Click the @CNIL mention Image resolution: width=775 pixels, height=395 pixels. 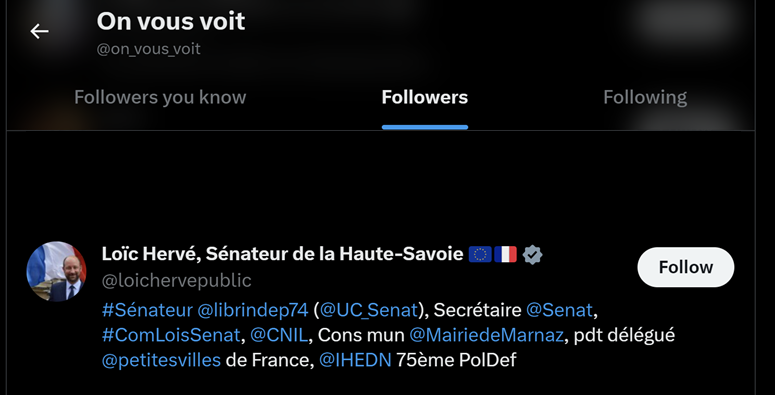[x=279, y=335]
